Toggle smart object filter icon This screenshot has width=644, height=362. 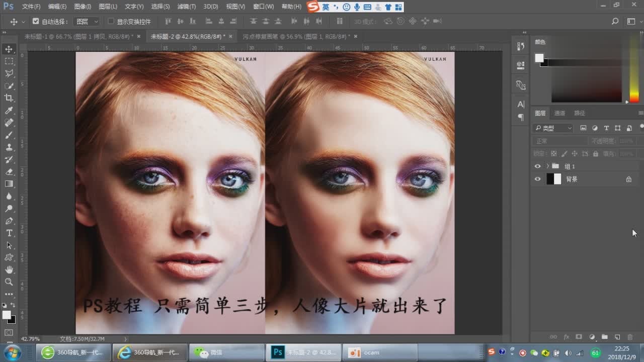pos(629,128)
